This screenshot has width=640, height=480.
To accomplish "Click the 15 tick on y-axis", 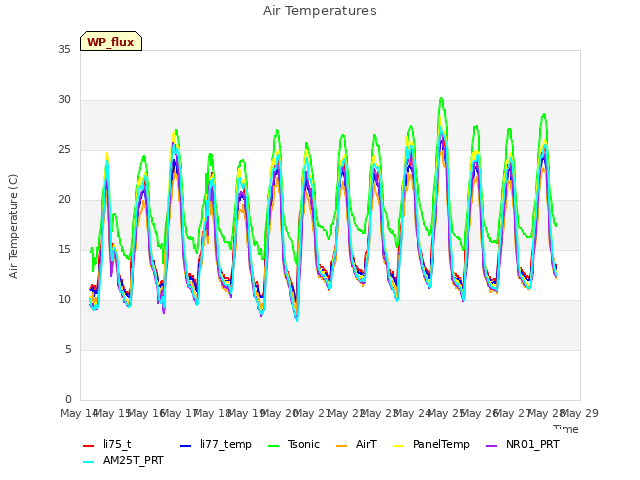I will click(x=64, y=250).
